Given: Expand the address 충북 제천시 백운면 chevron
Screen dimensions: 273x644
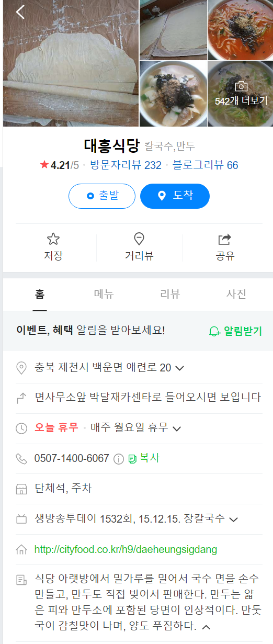Looking at the screenshot, I should click(180, 368).
